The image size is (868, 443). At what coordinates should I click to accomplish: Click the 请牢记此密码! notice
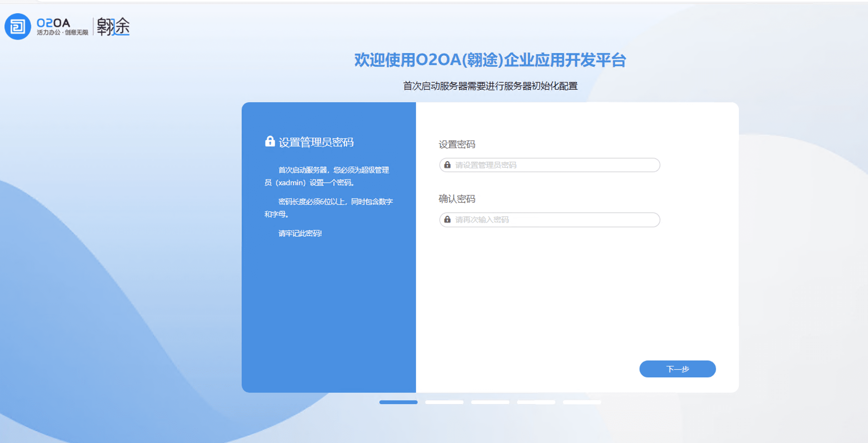click(x=300, y=233)
